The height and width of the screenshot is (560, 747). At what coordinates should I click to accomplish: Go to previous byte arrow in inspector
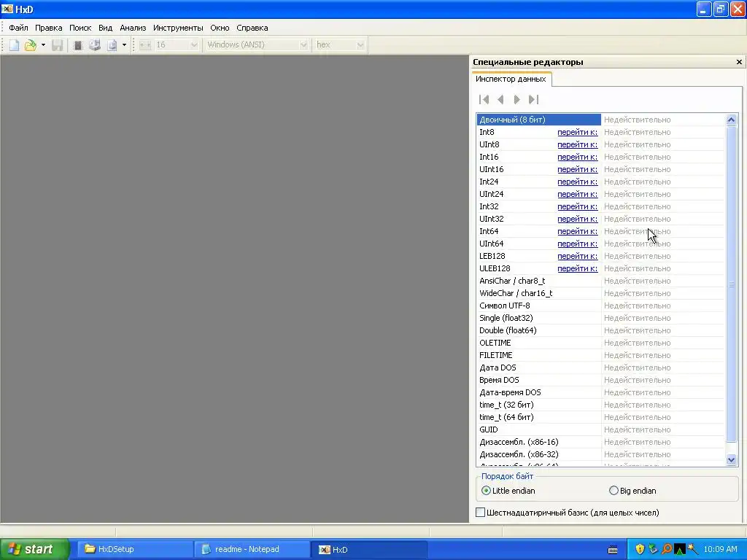pos(500,99)
